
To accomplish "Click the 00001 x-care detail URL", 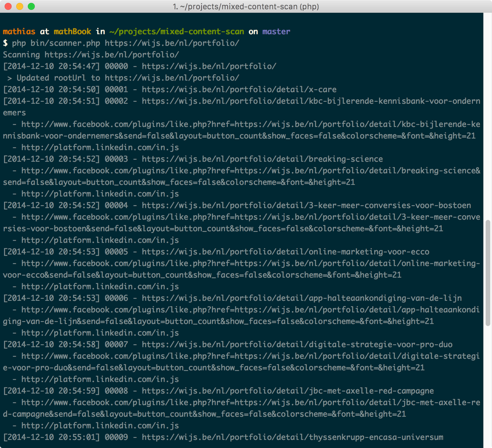I will click(x=239, y=89).
